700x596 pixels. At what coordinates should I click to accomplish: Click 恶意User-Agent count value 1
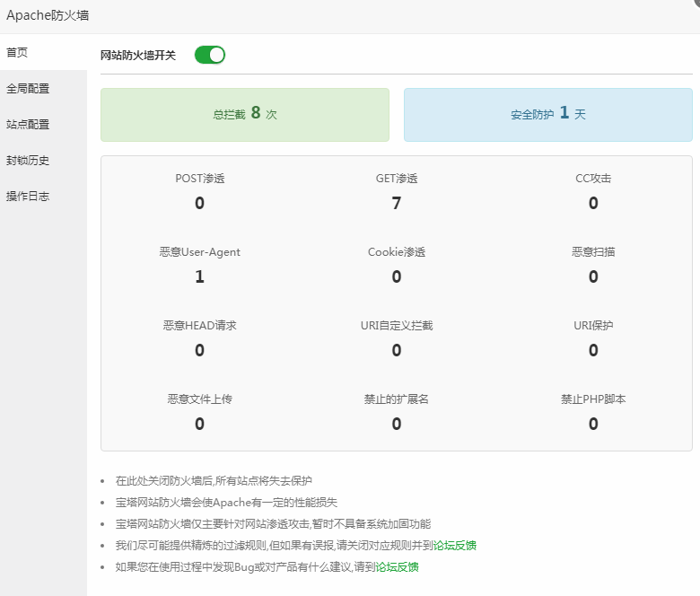click(x=199, y=276)
